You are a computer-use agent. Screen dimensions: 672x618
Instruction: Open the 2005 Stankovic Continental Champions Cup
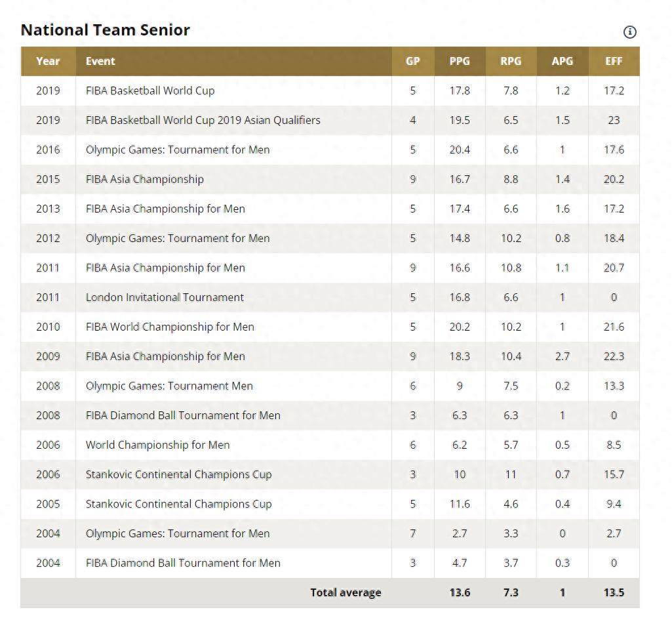tap(178, 504)
